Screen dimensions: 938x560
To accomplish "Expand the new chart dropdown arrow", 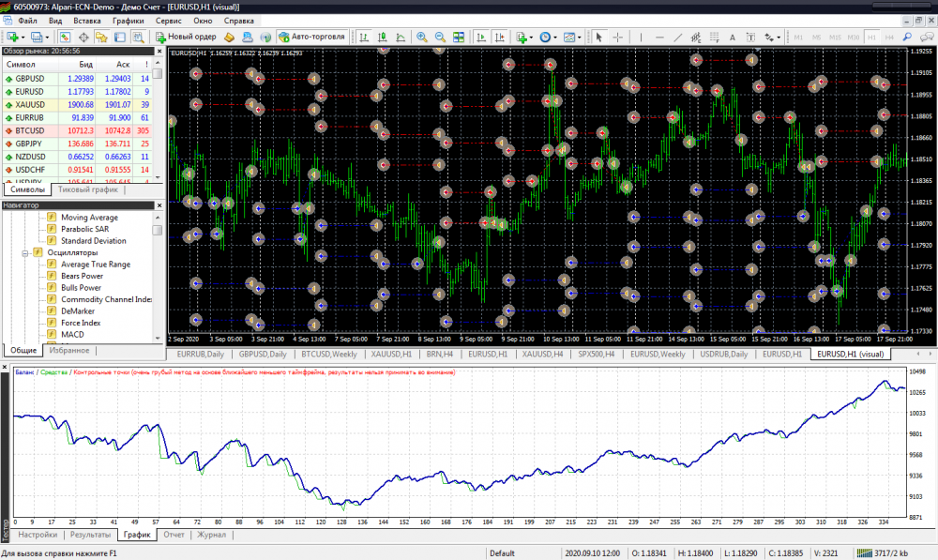I will point(23,38).
